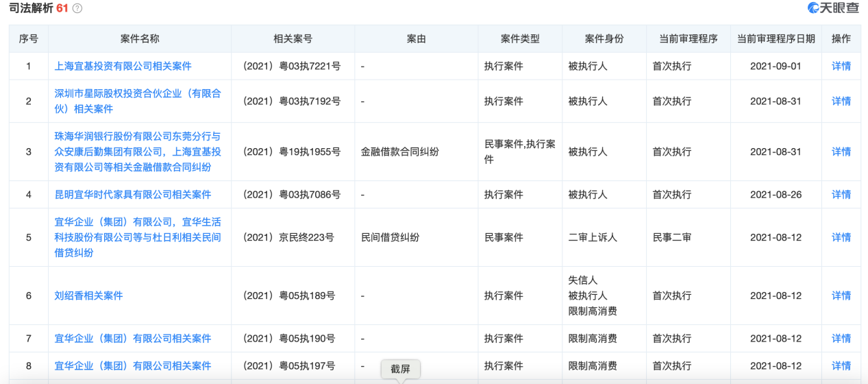Click the 当前审理程序日期 column header
Viewport: 868px width, 384px height.
click(x=776, y=39)
